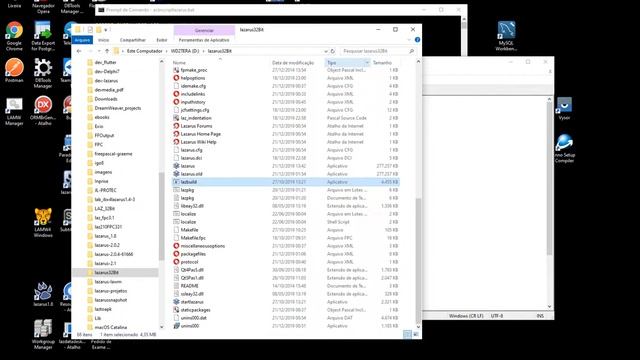
Task: Select the inputhistory XML file
Action: [x=193, y=102]
